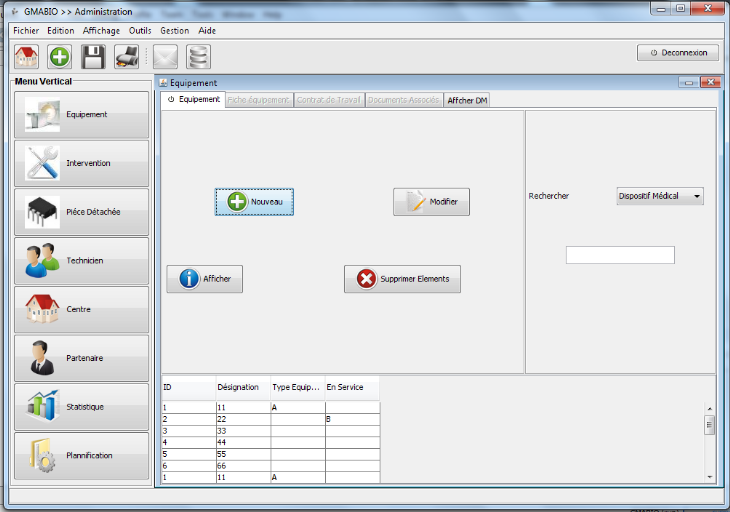730x512 pixels.
Task: Click the Type Equip... column header
Action: (297, 387)
